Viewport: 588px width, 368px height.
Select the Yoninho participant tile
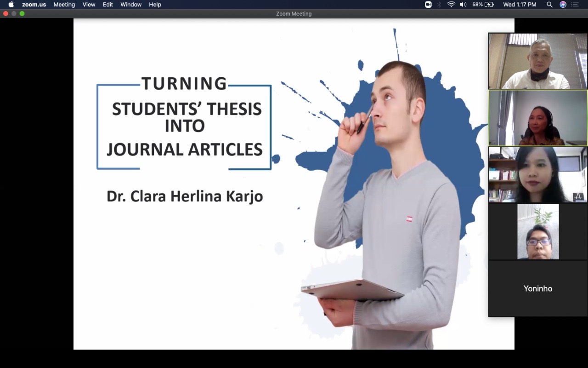pyautogui.click(x=537, y=288)
